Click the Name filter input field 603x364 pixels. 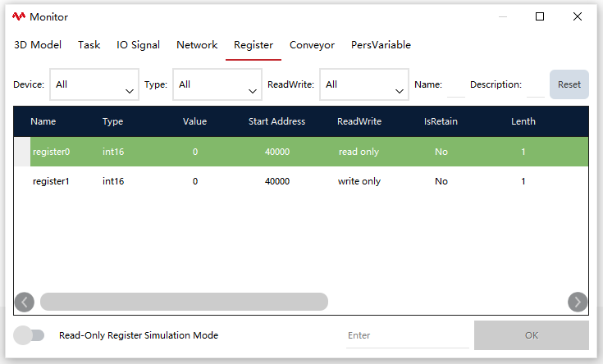click(456, 85)
